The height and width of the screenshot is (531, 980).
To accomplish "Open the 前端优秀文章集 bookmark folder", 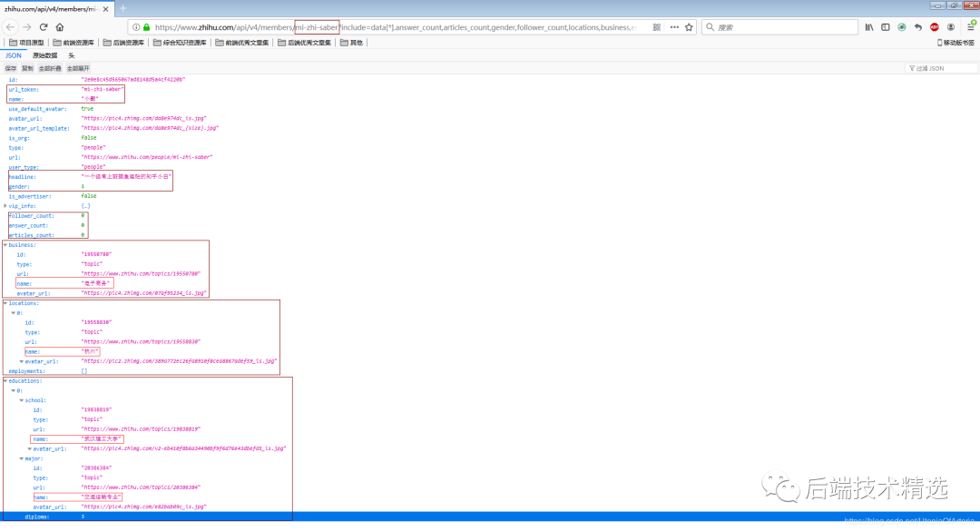I will point(242,43).
